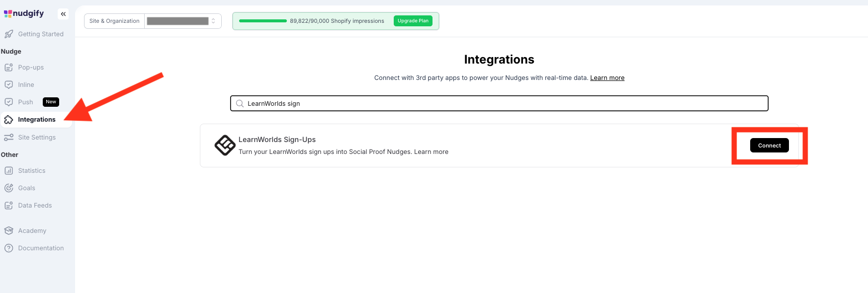This screenshot has width=868, height=293.
Task: Click the Site Settings sliders icon
Action: [x=8, y=138]
